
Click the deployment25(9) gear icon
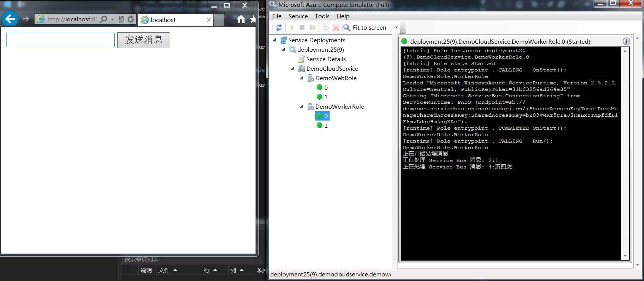292,49
